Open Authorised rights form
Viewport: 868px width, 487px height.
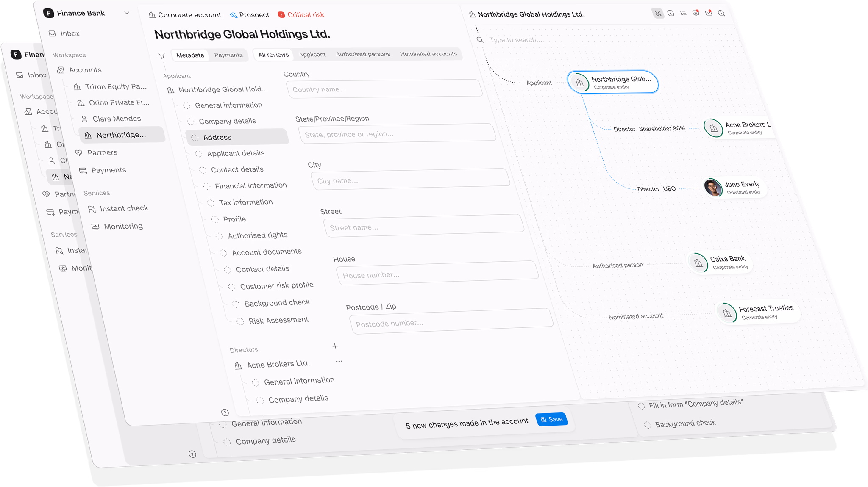point(252,235)
